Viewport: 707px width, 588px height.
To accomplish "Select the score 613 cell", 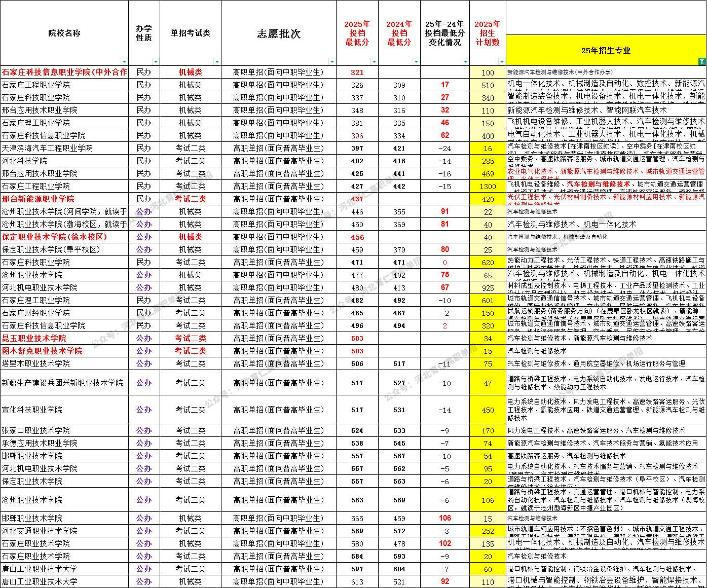I will coord(357,581).
